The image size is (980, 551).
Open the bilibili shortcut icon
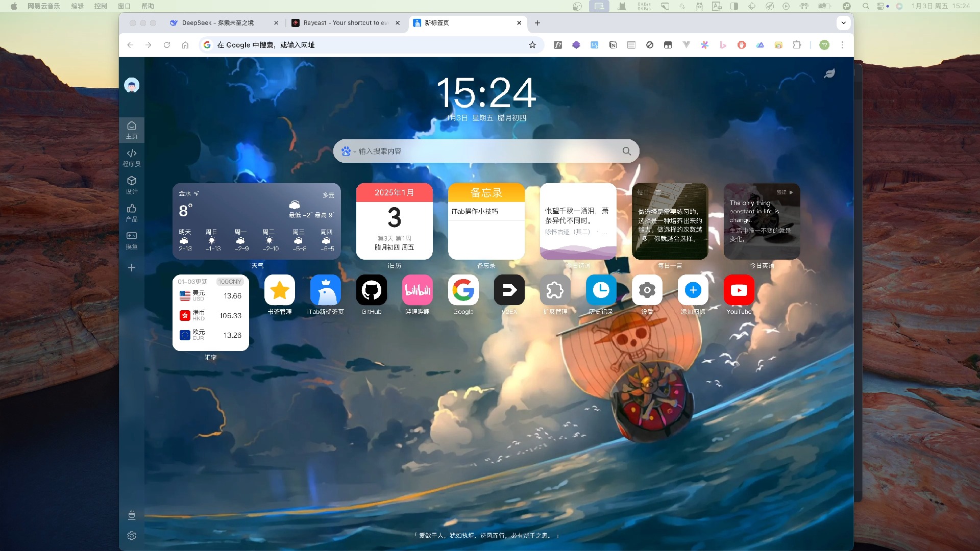[418, 290]
